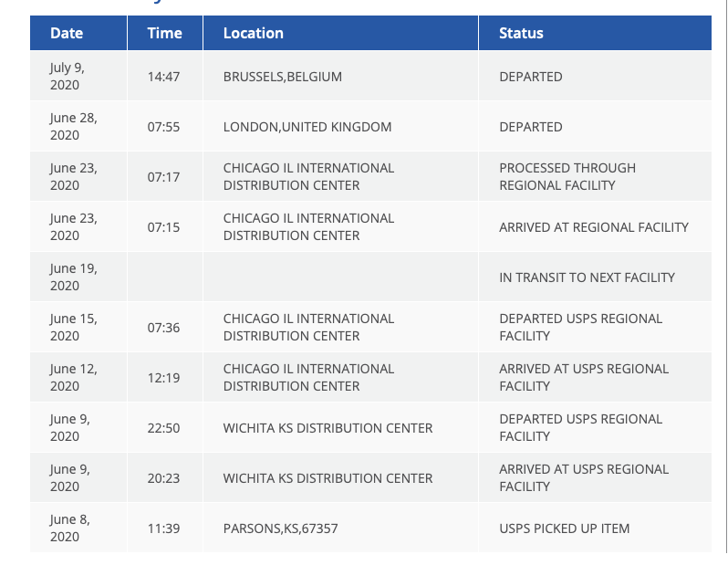The height and width of the screenshot is (565, 728).
Task: Click the PARSONS,KS,67357 location cell
Action: [281, 528]
